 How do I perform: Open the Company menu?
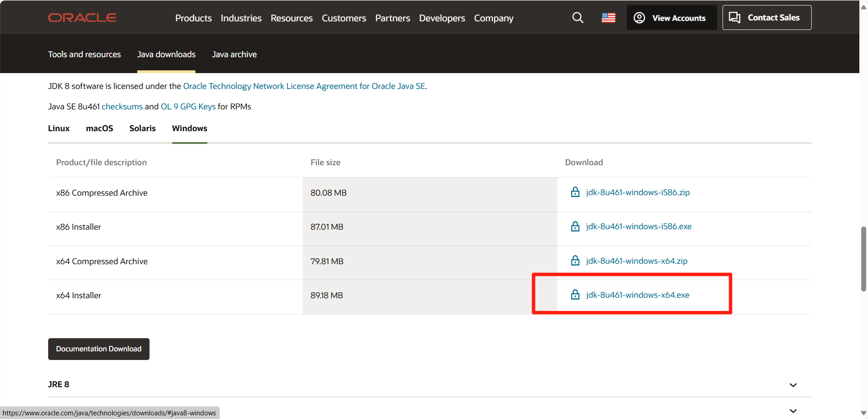click(x=494, y=18)
